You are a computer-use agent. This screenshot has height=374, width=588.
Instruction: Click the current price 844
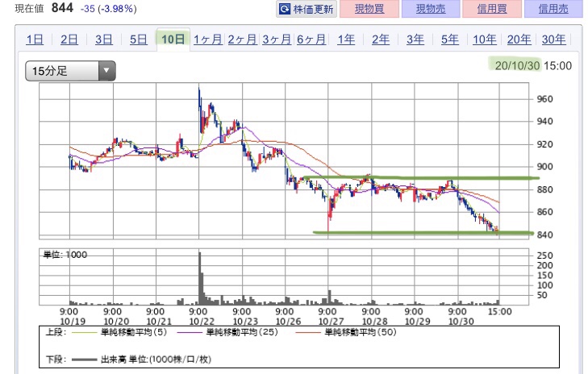(x=62, y=7)
